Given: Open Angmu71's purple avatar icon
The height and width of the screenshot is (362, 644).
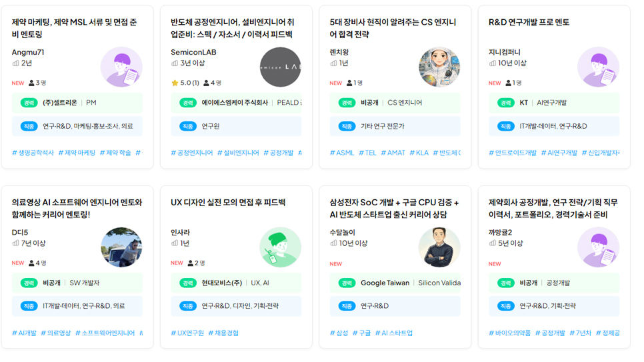Looking at the screenshot, I should coord(121,67).
